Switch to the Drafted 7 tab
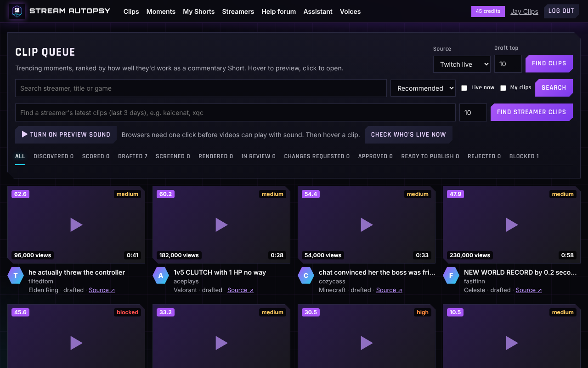The width and height of the screenshot is (588, 368). 133,156
